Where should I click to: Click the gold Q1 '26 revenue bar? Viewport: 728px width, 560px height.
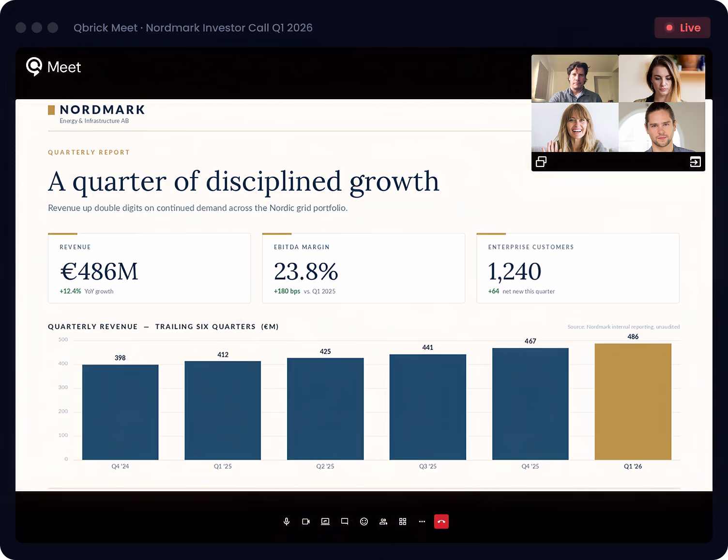pos(633,401)
